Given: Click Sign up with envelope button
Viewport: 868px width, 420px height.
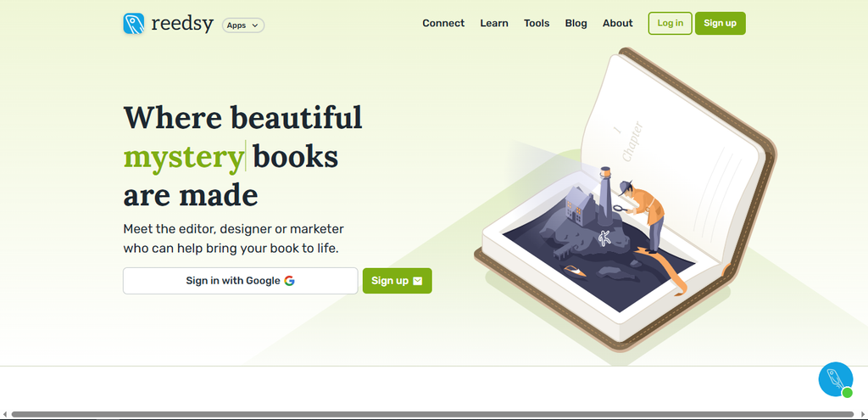Looking at the screenshot, I should tap(398, 280).
